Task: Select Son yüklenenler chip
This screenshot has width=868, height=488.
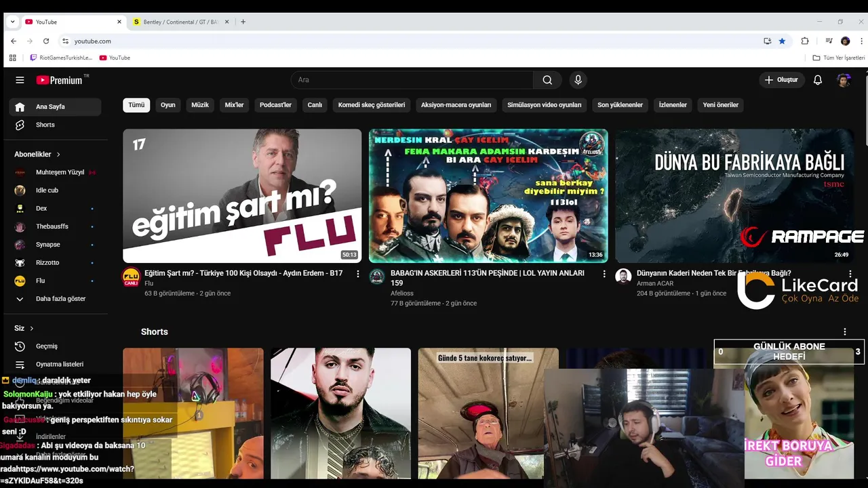Action: pyautogui.click(x=620, y=105)
